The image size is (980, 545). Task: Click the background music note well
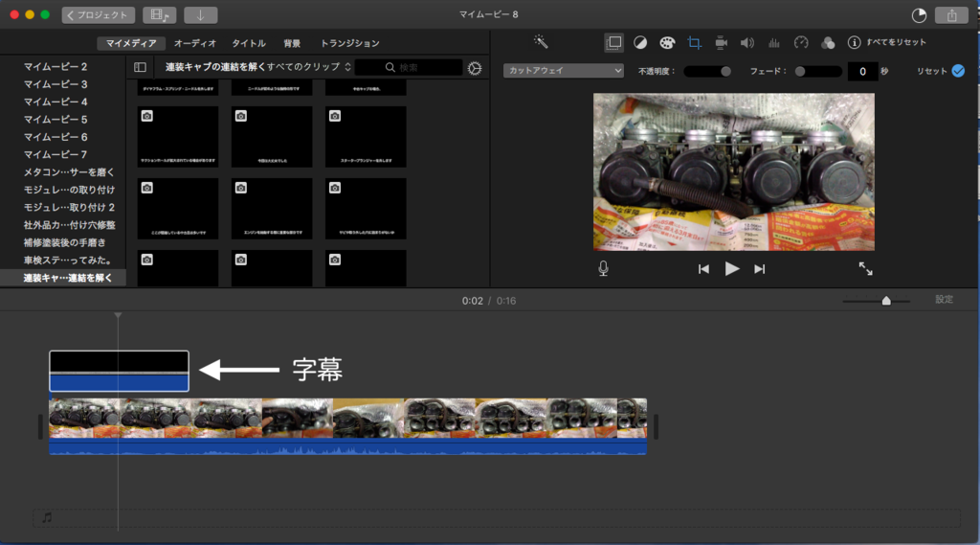click(497, 518)
